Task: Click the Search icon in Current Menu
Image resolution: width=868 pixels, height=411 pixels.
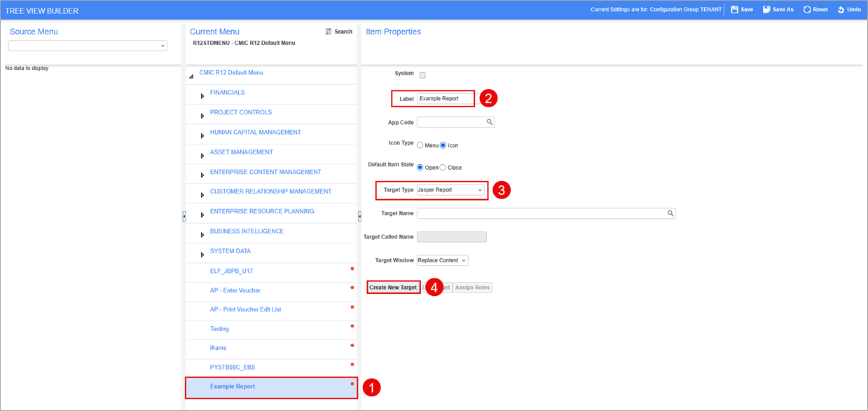Action: 329,32
